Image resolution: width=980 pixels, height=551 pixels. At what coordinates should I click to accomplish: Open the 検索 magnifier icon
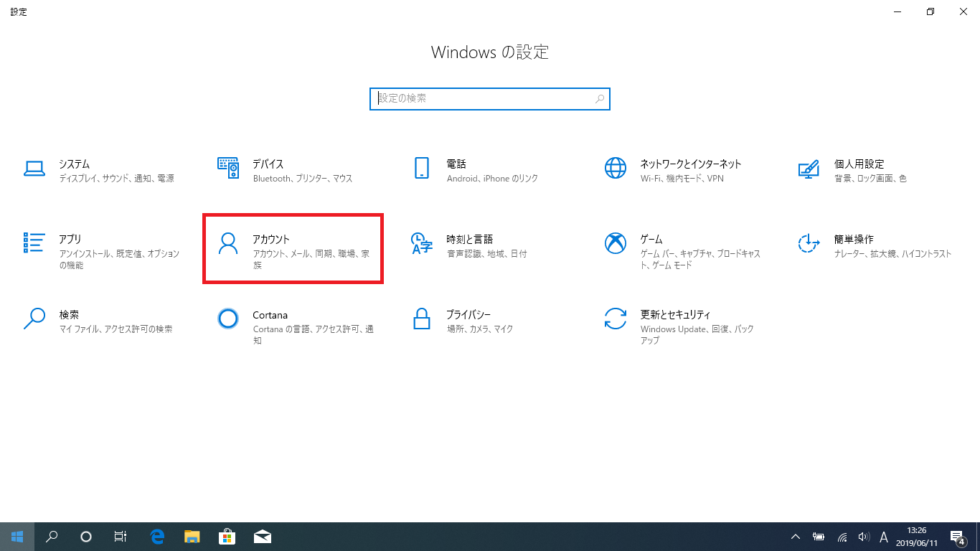[34, 319]
